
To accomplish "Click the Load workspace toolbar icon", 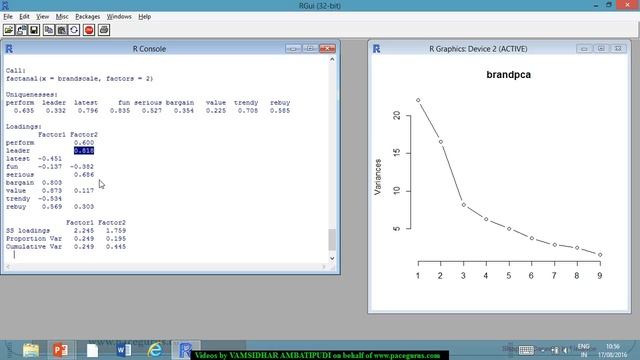I will 22,30.
